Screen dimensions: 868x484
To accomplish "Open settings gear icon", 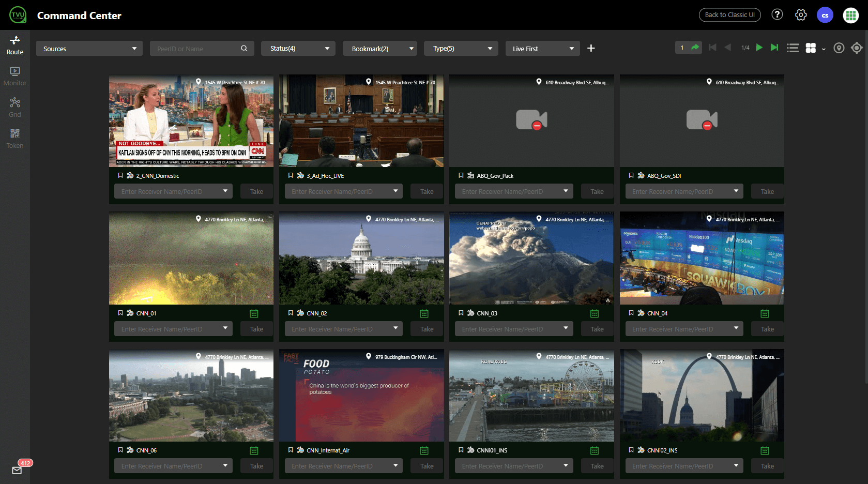I will coord(801,15).
